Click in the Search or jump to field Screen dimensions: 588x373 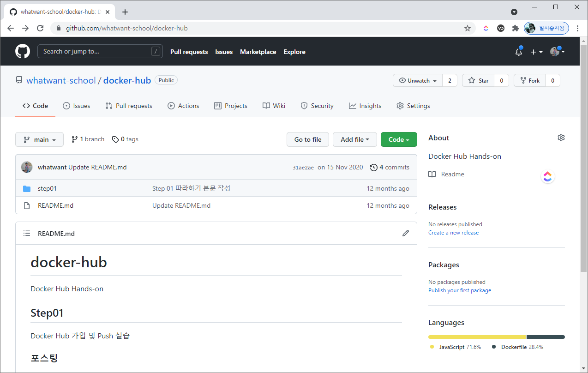tap(100, 51)
